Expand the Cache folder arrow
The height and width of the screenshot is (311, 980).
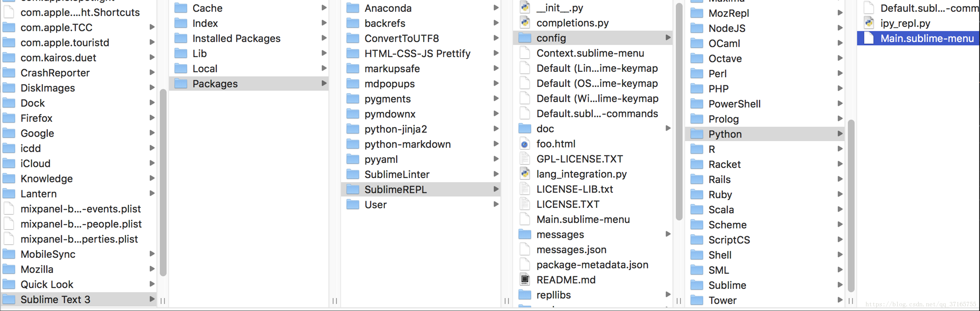coord(324,8)
